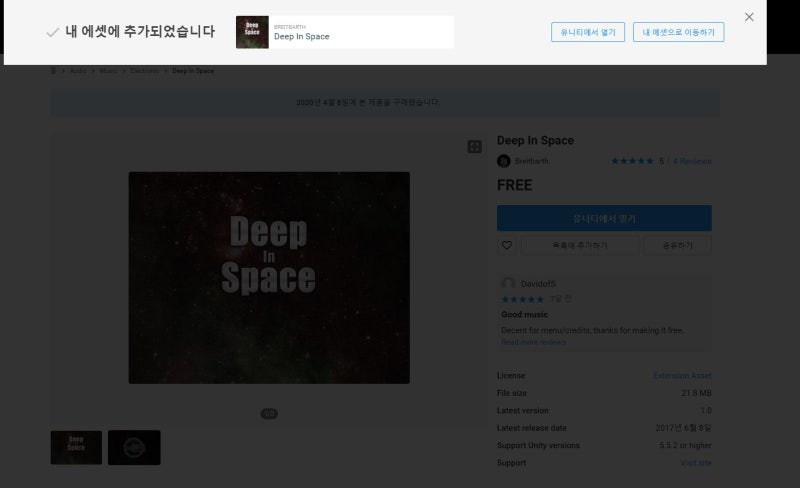Screen dimensions: 800x488
Task: Click the five-star rating beside Breitbarth
Action: pyautogui.click(x=632, y=161)
